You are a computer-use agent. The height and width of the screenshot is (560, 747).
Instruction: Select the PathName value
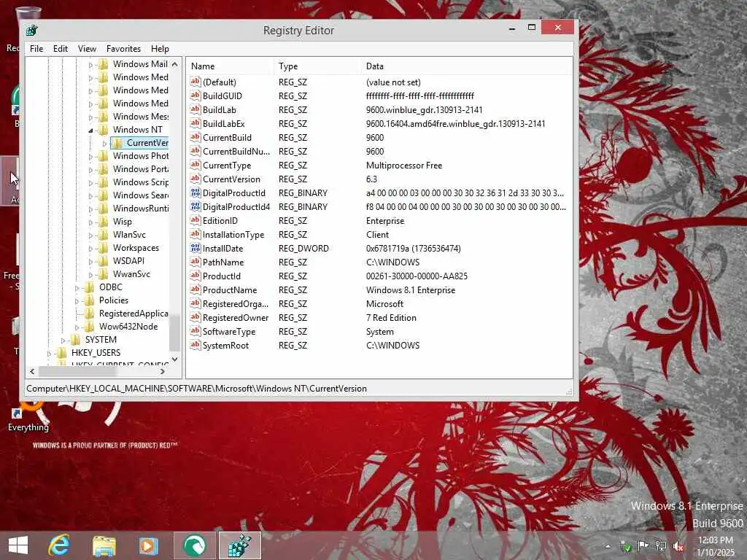223,262
